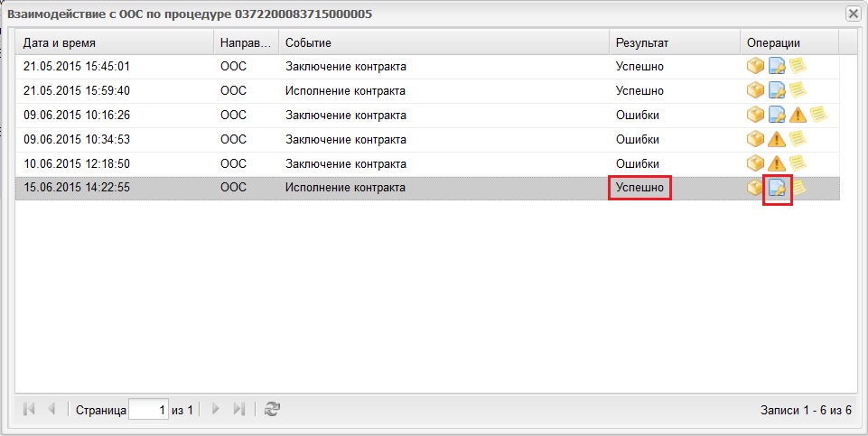Click Заключение контракта in the 15:45:01 row

[346, 67]
